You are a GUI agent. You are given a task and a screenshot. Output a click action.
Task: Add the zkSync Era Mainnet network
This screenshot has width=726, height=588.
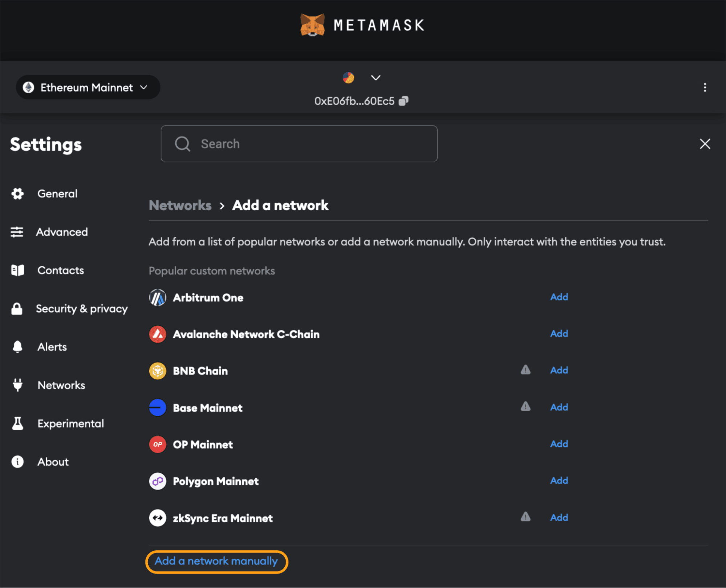pyautogui.click(x=559, y=518)
